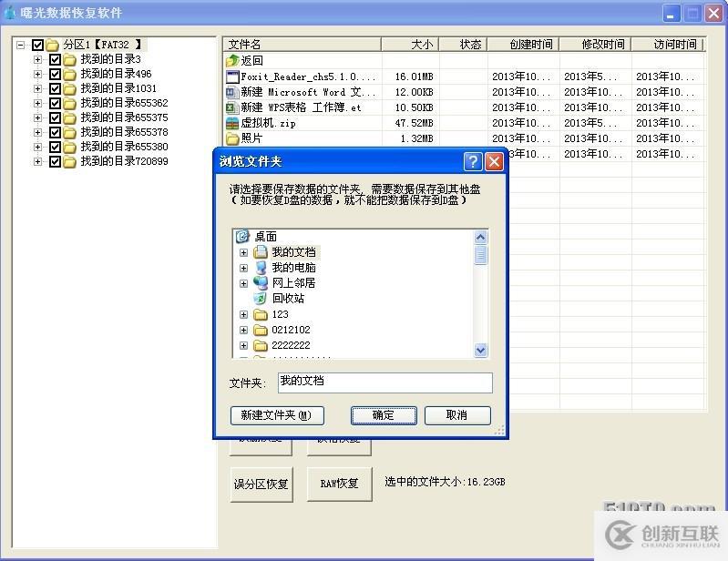728x561 pixels.
Task: Click the 文件夹 name input field
Action: [384, 382]
